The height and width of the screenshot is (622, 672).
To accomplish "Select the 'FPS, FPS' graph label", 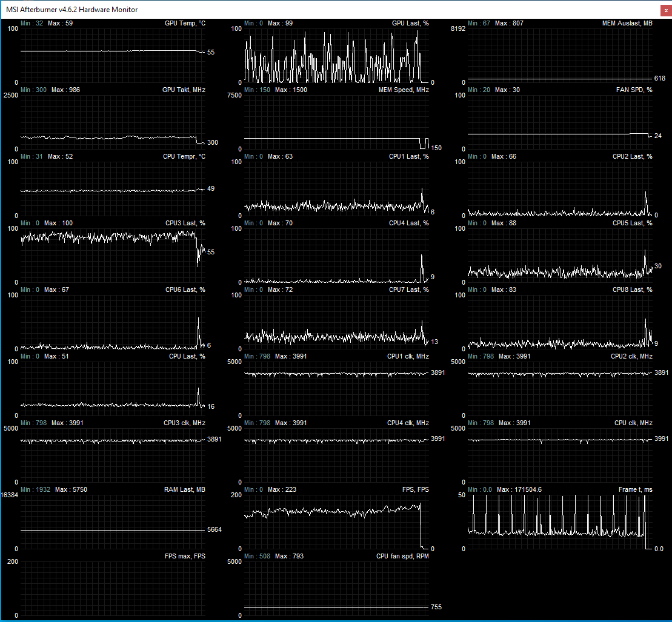I will pos(415,489).
